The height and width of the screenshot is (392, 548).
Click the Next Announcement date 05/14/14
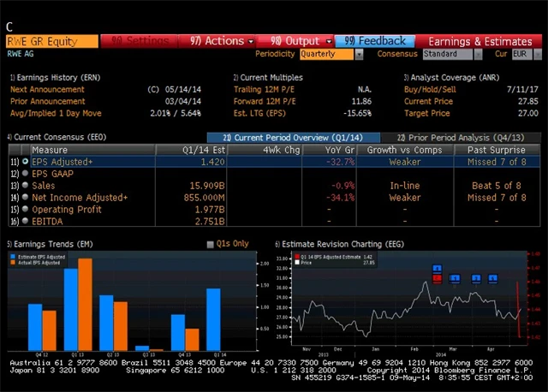pos(182,89)
